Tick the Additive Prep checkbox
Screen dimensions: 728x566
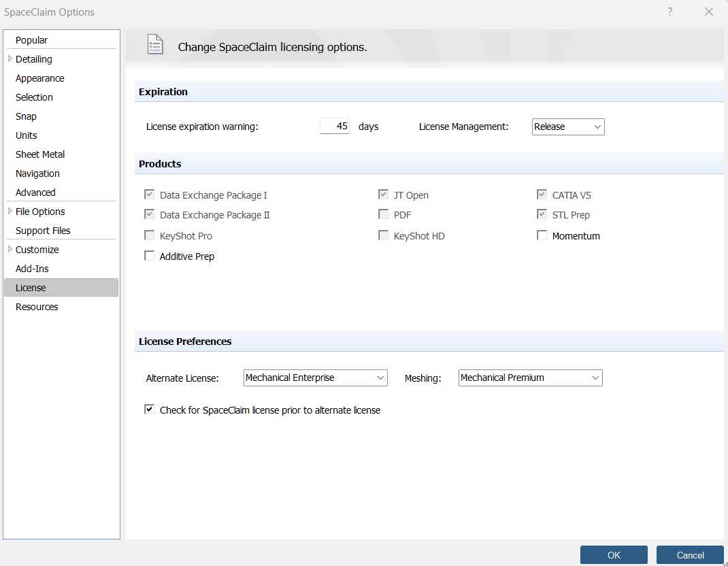point(150,256)
